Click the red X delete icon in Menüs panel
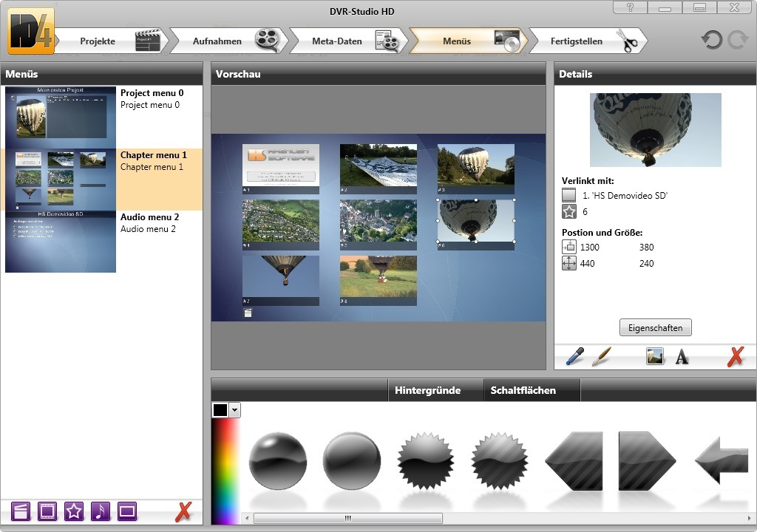The image size is (757, 532). pos(184,511)
